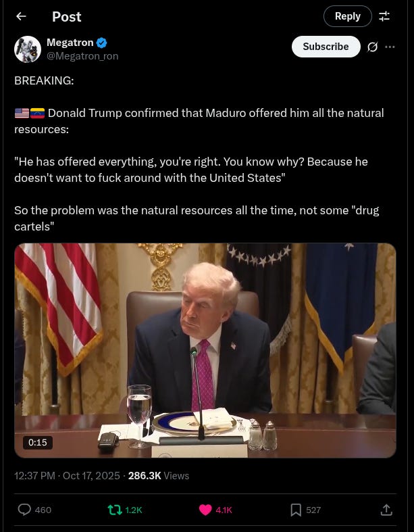The width and height of the screenshot is (414, 532).
Task: Open the share post upload icon
Action: (x=386, y=509)
